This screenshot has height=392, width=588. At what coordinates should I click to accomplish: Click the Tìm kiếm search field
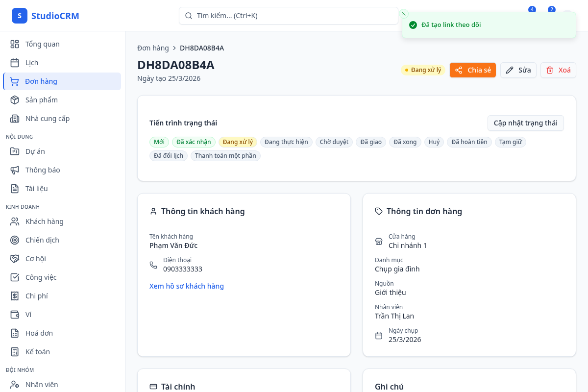point(288,16)
